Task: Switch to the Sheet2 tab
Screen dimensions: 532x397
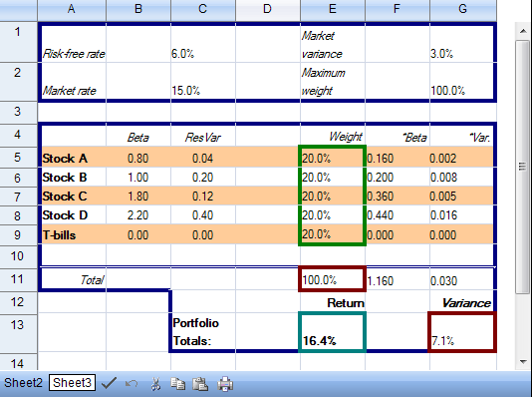Action: (x=23, y=383)
